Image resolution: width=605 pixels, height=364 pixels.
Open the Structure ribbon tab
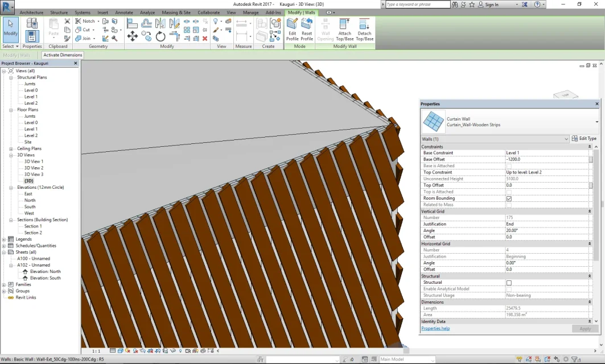click(x=59, y=13)
